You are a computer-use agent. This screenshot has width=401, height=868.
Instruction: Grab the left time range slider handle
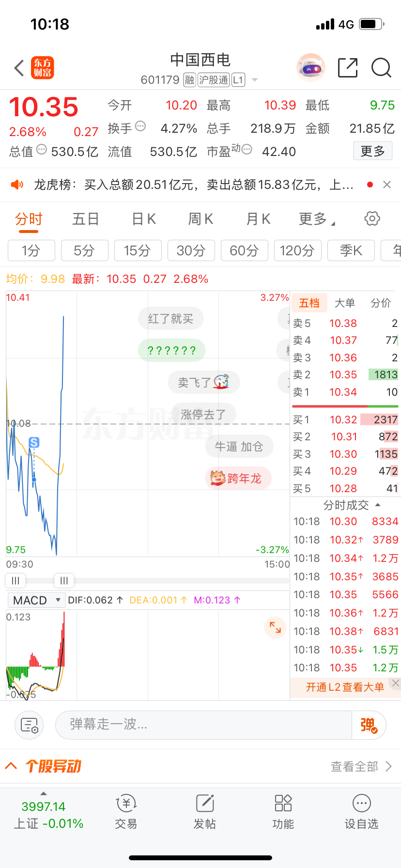[15, 580]
